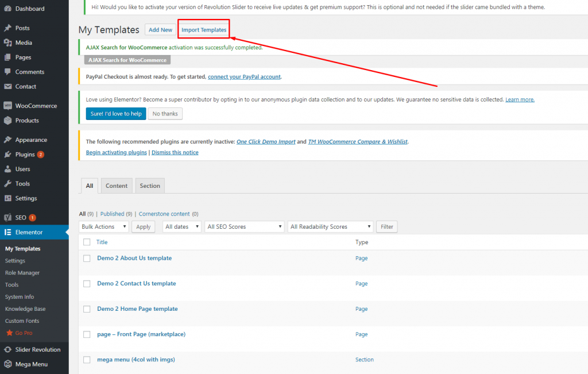This screenshot has height=374, width=588.
Task: Click the Go Pro star icon
Action: tap(9, 333)
